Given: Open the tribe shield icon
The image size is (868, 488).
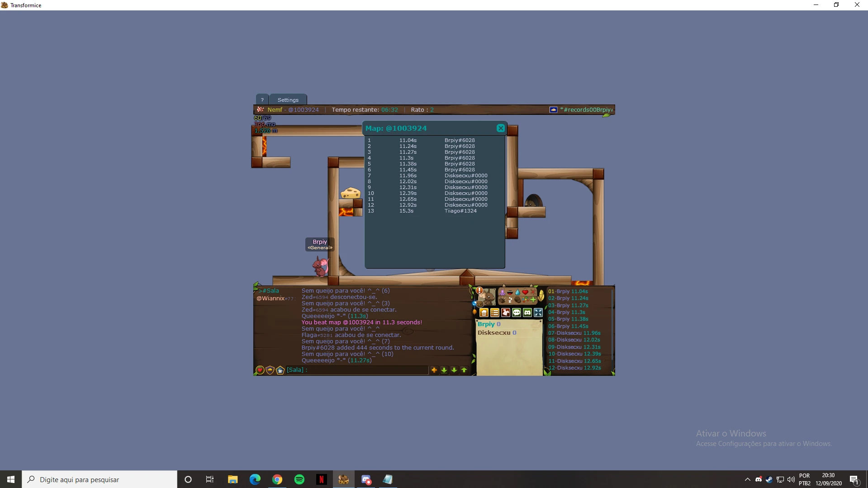Looking at the screenshot, I should click(270, 370).
